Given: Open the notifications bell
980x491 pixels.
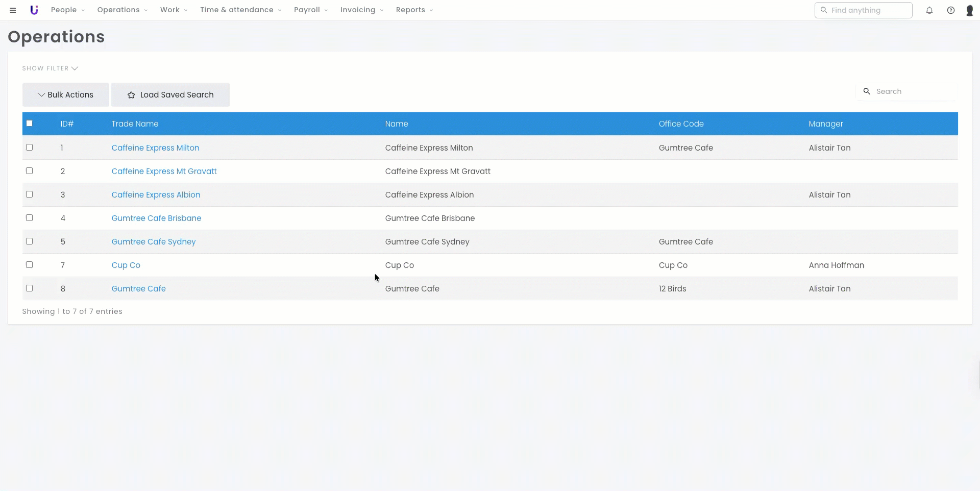Looking at the screenshot, I should click(x=929, y=10).
